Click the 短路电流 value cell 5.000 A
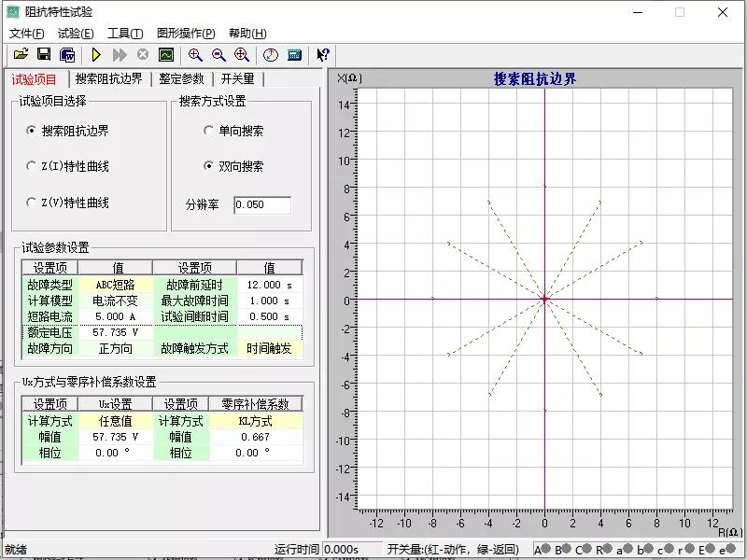747x560 pixels. click(115, 316)
